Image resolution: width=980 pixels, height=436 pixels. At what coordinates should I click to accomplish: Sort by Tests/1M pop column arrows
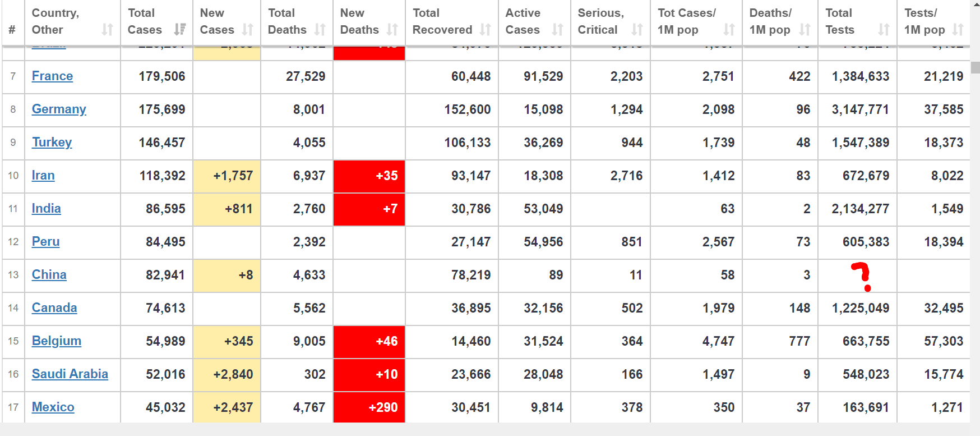(x=958, y=30)
